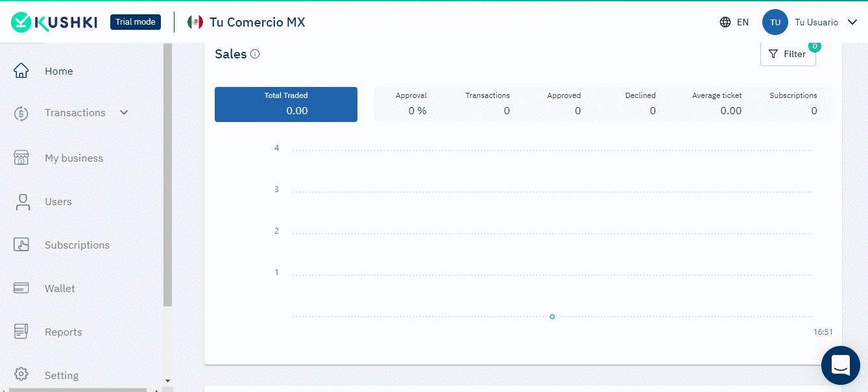Click the Average ticket 0.00 metric
This screenshot has height=392, width=868.
[717, 104]
